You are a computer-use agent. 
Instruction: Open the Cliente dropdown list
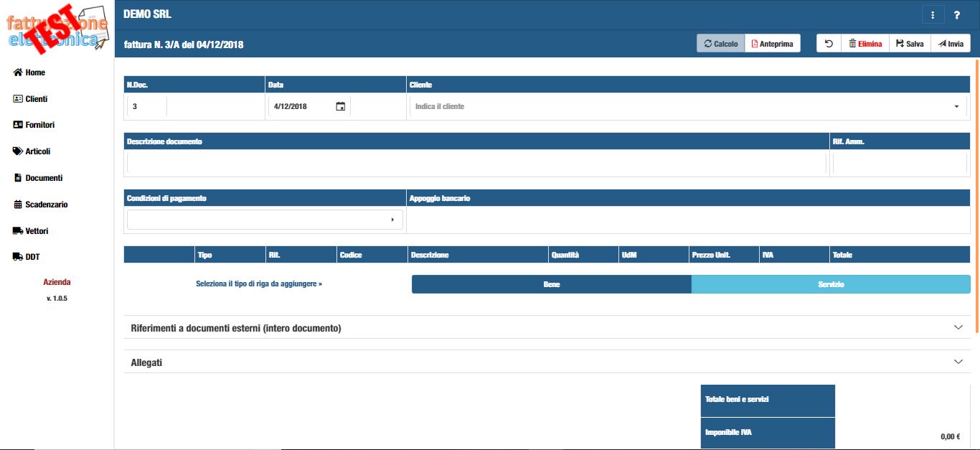click(x=956, y=106)
